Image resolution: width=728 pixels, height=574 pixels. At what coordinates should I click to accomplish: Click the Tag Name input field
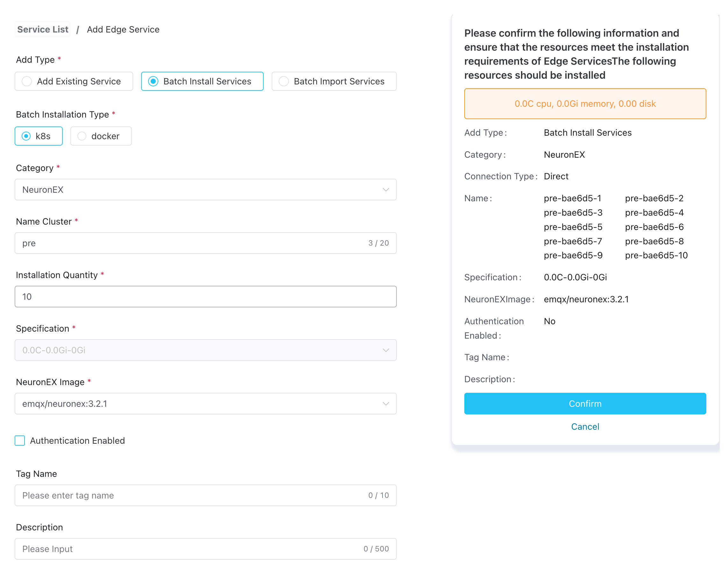click(x=191, y=495)
